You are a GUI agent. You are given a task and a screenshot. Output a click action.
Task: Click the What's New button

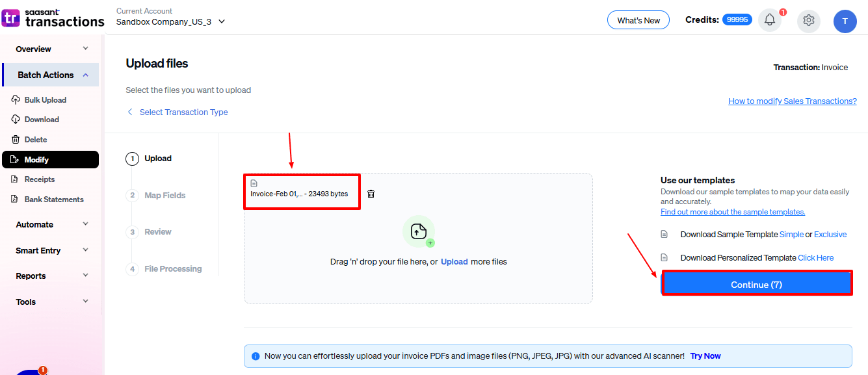click(638, 20)
